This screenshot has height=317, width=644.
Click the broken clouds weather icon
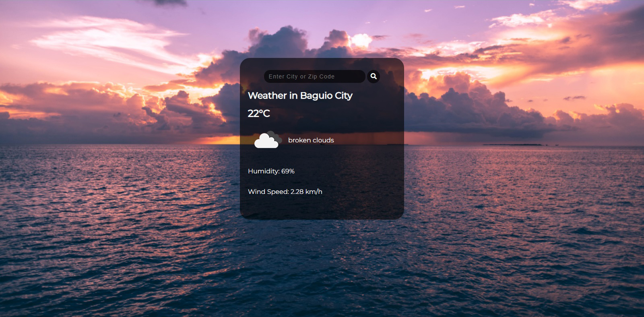(x=268, y=140)
